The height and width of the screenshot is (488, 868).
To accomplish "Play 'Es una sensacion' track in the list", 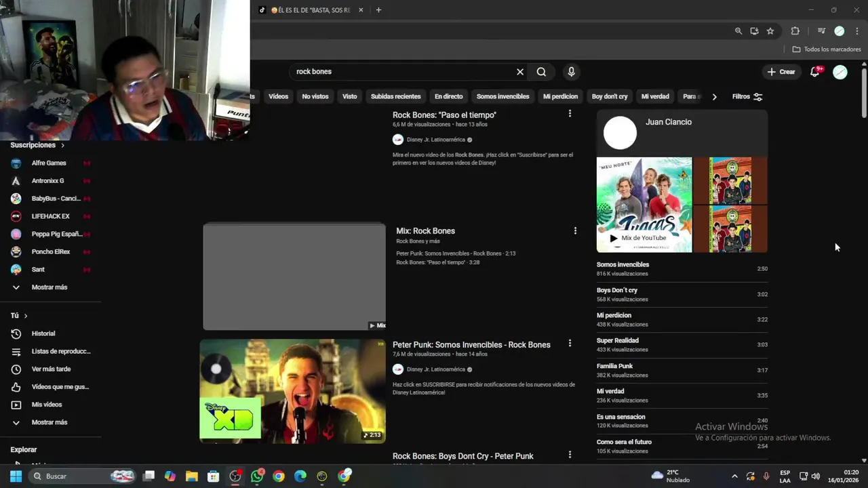I will pos(682,421).
